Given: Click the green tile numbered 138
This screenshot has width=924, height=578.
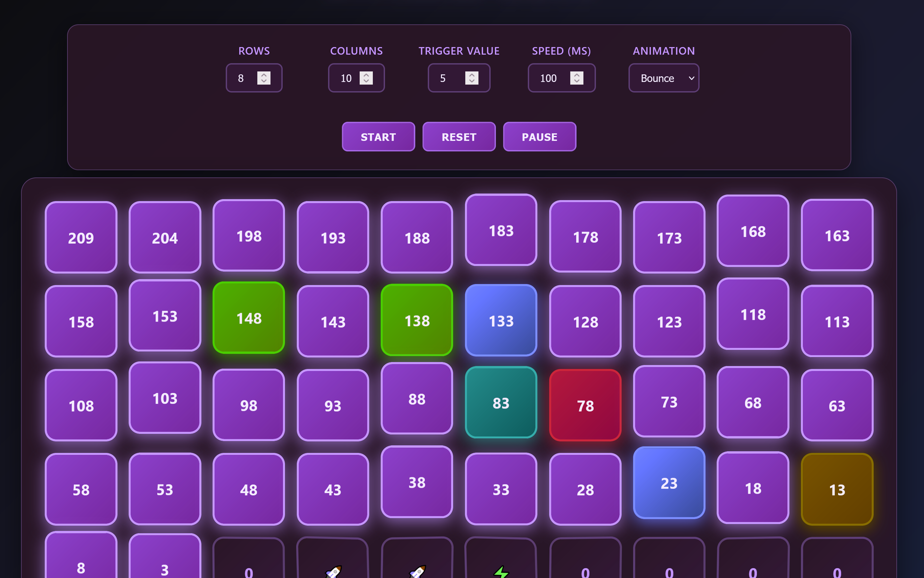Looking at the screenshot, I should [417, 320].
